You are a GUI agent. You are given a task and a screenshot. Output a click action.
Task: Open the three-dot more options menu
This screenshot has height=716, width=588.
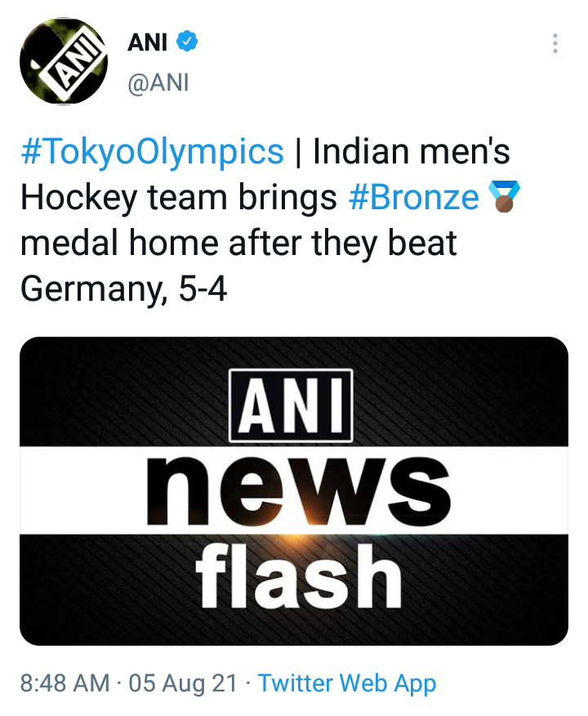pos(555,43)
